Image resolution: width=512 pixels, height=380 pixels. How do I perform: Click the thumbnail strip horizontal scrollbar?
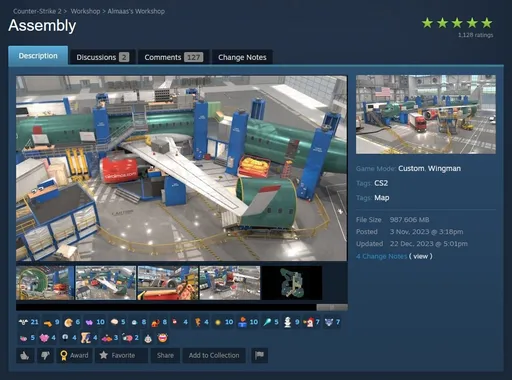tap(182, 307)
